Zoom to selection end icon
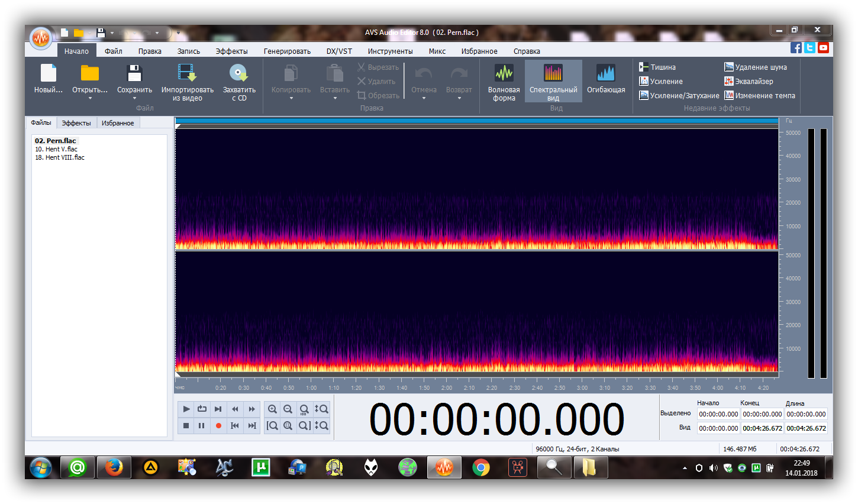This screenshot has height=504, width=858. 304,425
